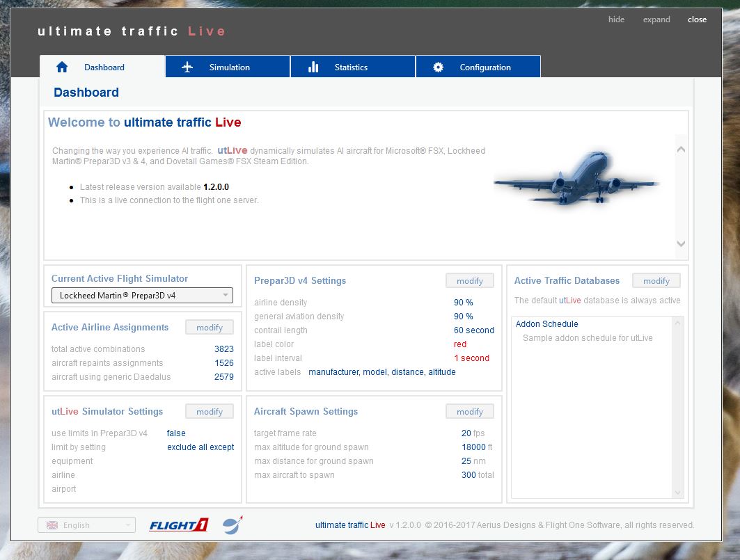Click the target frame rate 20 fps value
This screenshot has width=740, height=560.
pyautogui.click(x=473, y=433)
